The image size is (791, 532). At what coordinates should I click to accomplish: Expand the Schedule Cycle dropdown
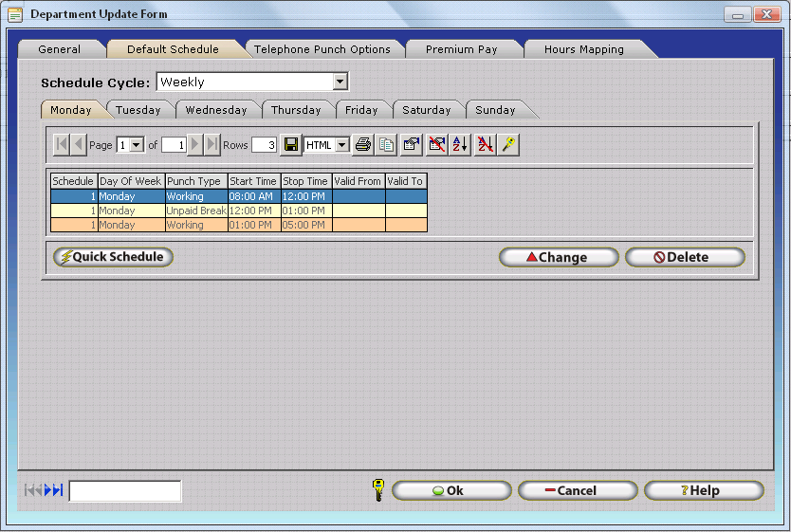pyautogui.click(x=340, y=83)
